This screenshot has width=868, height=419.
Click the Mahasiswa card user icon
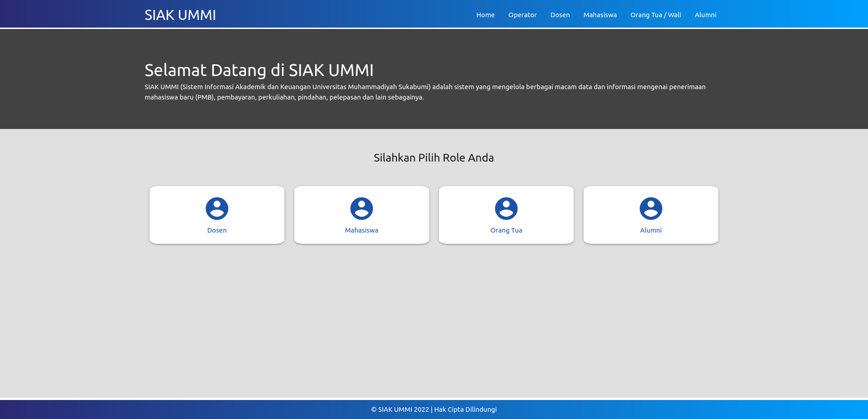point(362,209)
